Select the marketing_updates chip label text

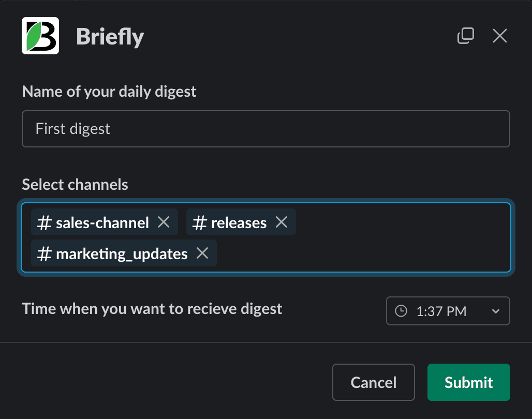point(122,254)
